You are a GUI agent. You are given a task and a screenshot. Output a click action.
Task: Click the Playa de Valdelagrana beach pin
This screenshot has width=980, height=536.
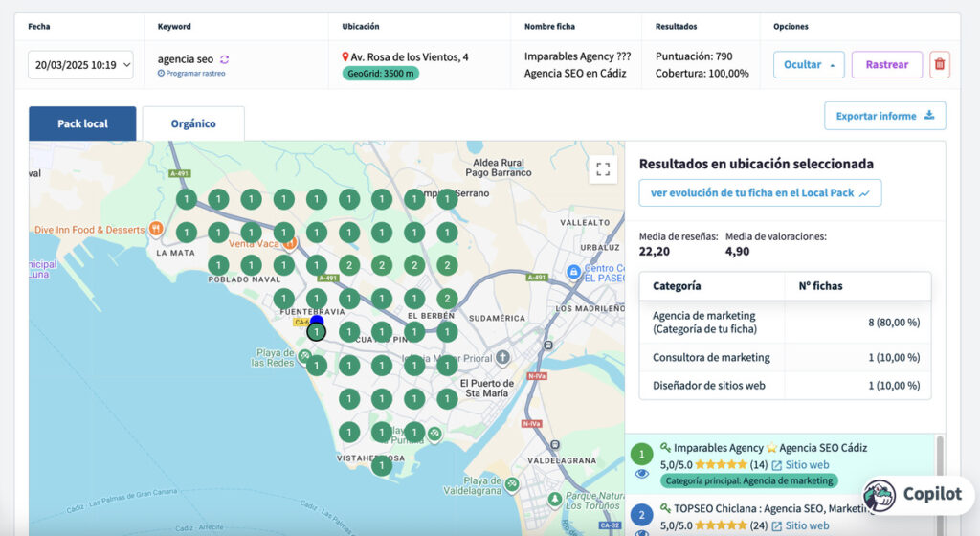click(512, 484)
